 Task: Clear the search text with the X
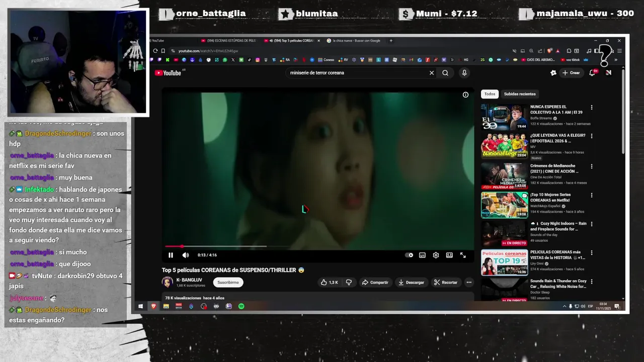pos(431,73)
